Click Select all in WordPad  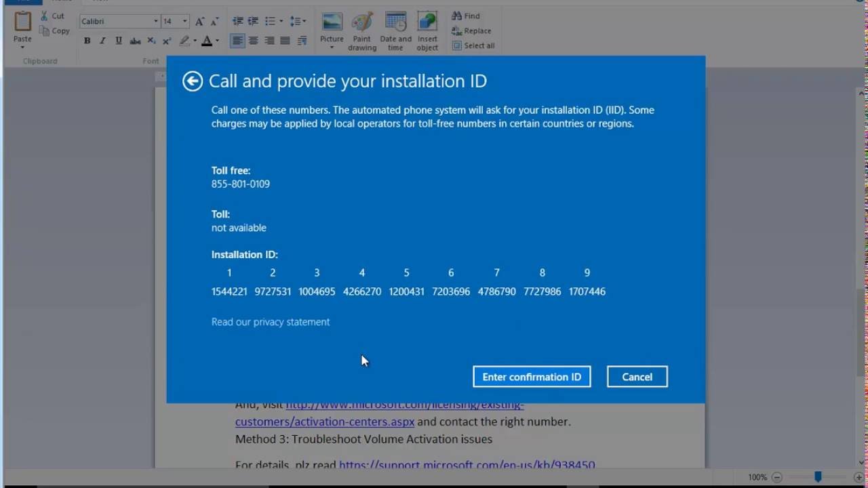pos(473,45)
